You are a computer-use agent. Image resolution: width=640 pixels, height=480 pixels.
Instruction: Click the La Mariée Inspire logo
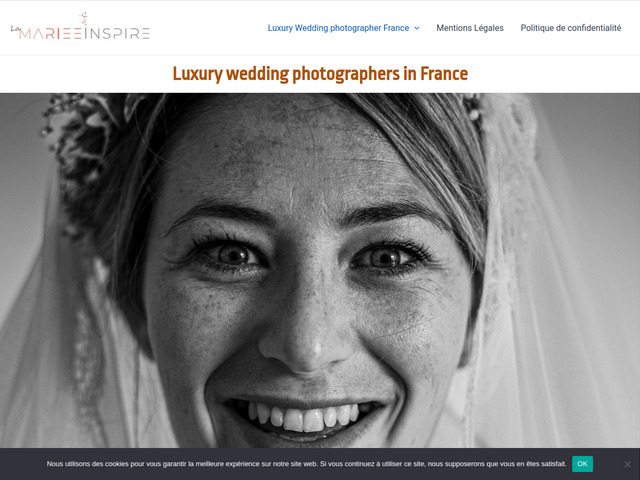click(80, 26)
